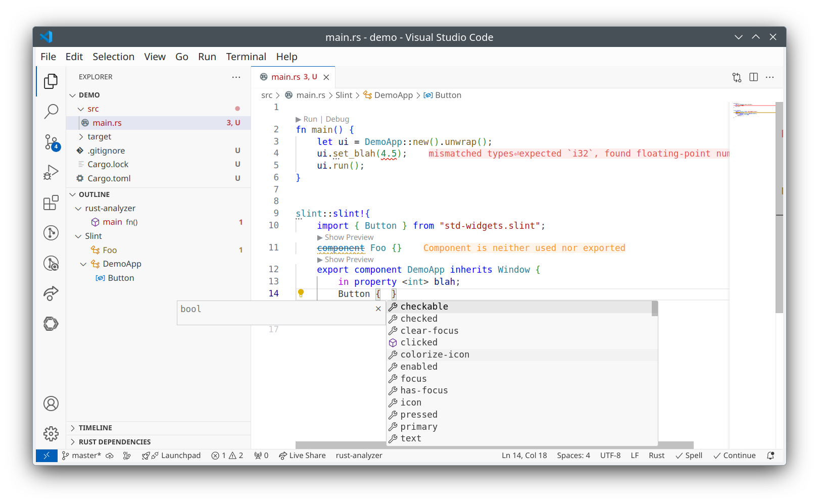This screenshot has height=504, width=819.
Task: Open the Selection menu
Action: [x=113, y=57]
